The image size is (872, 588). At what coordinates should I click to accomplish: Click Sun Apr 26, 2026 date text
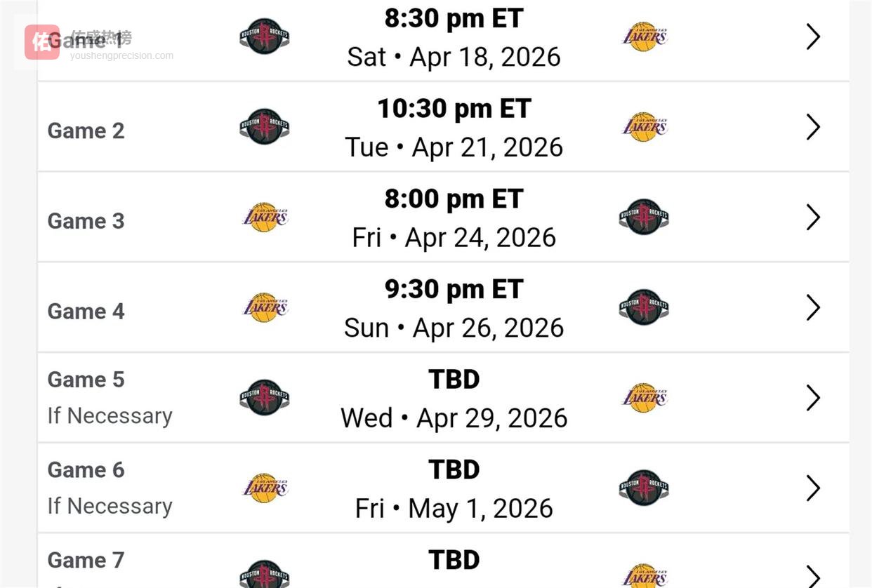(454, 328)
